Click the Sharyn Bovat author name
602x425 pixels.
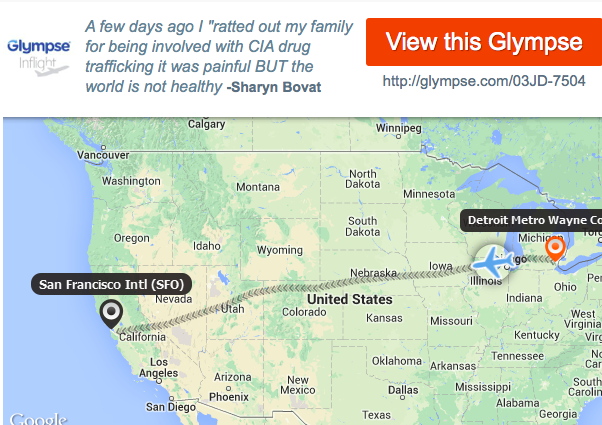pyautogui.click(x=274, y=87)
